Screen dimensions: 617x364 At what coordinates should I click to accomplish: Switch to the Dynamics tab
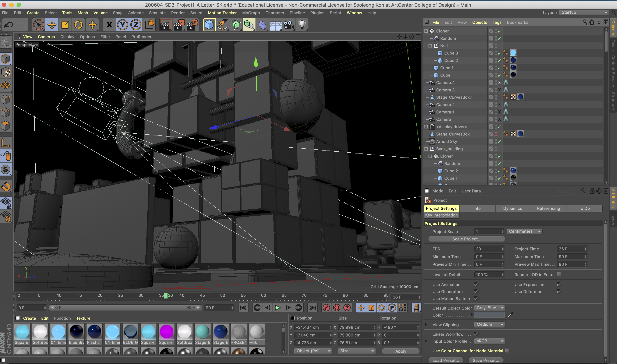512,208
